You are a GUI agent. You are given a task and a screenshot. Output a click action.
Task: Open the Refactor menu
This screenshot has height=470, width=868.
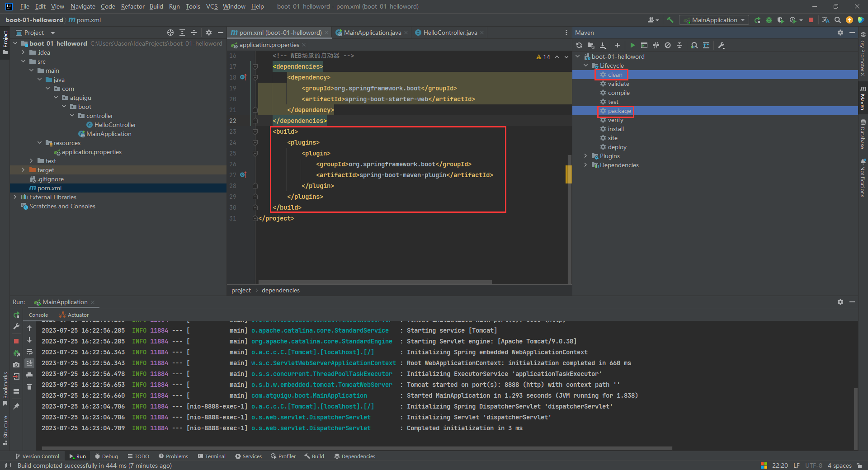tap(132, 6)
